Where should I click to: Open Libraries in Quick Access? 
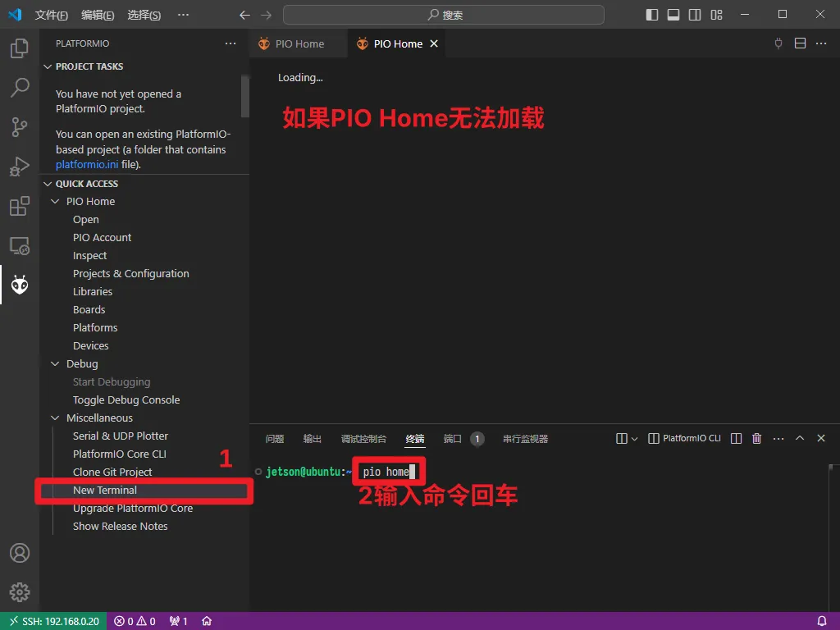click(93, 291)
